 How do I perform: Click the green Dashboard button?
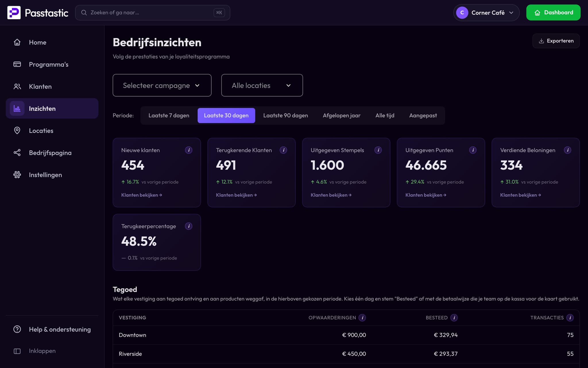(553, 13)
